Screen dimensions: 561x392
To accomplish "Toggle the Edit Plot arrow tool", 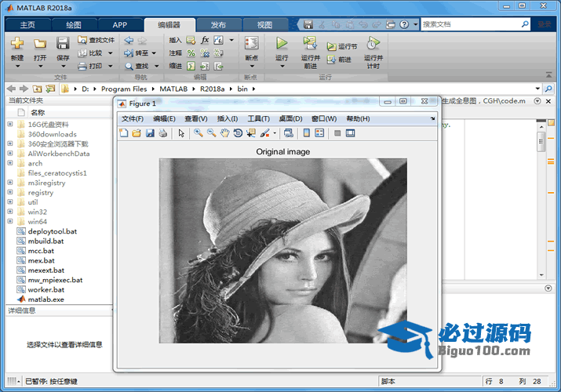I will click(181, 133).
